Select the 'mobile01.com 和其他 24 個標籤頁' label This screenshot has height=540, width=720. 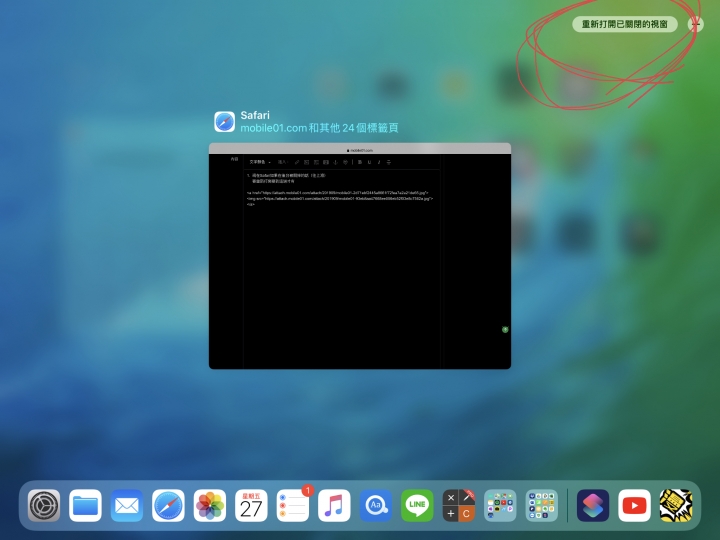pyautogui.click(x=319, y=128)
